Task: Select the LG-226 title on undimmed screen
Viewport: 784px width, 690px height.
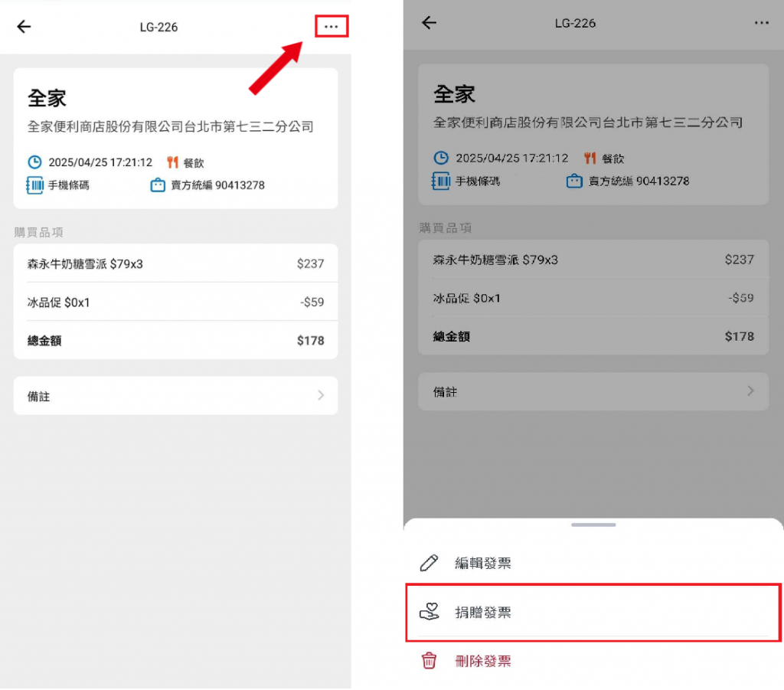Action: [x=158, y=27]
